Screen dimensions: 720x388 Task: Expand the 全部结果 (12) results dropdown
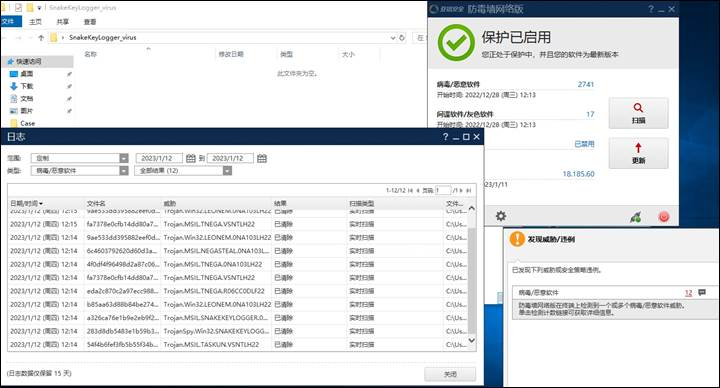point(227,170)
